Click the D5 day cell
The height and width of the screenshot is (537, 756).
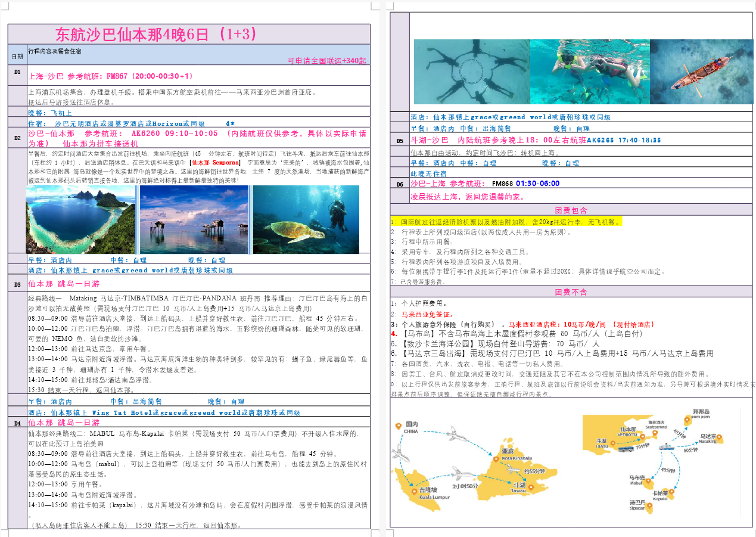(400, 141)
